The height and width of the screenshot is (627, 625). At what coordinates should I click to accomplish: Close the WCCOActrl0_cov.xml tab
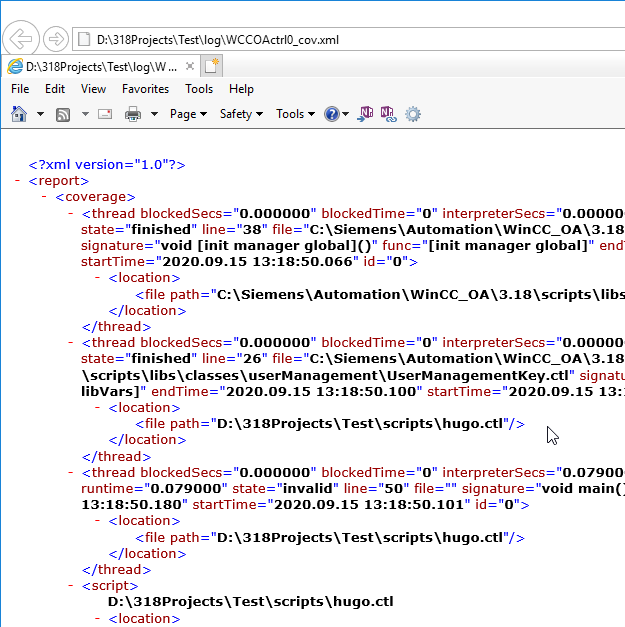tap(188, 67)
